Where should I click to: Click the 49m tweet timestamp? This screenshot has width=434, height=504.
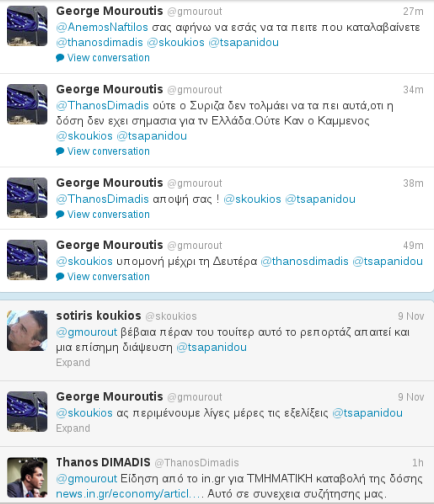413,245
